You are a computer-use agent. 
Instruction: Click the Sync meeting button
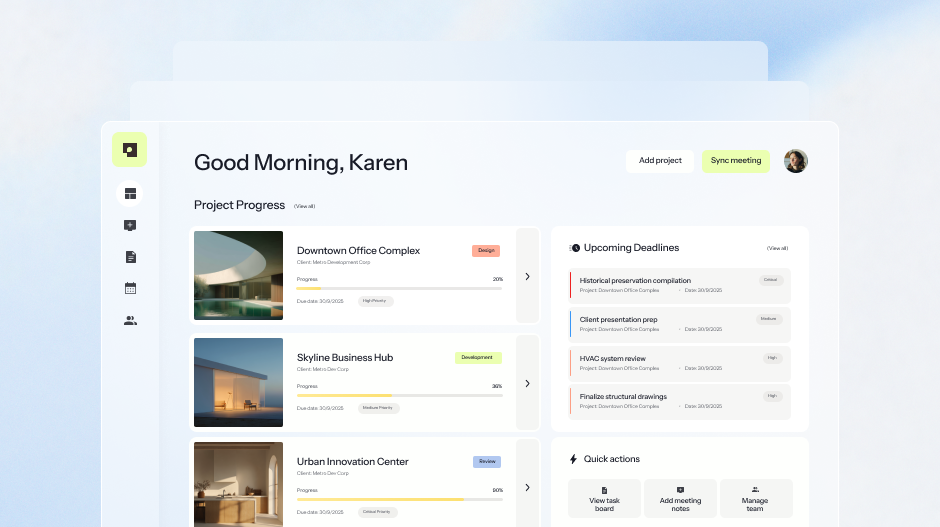(736, 161)
